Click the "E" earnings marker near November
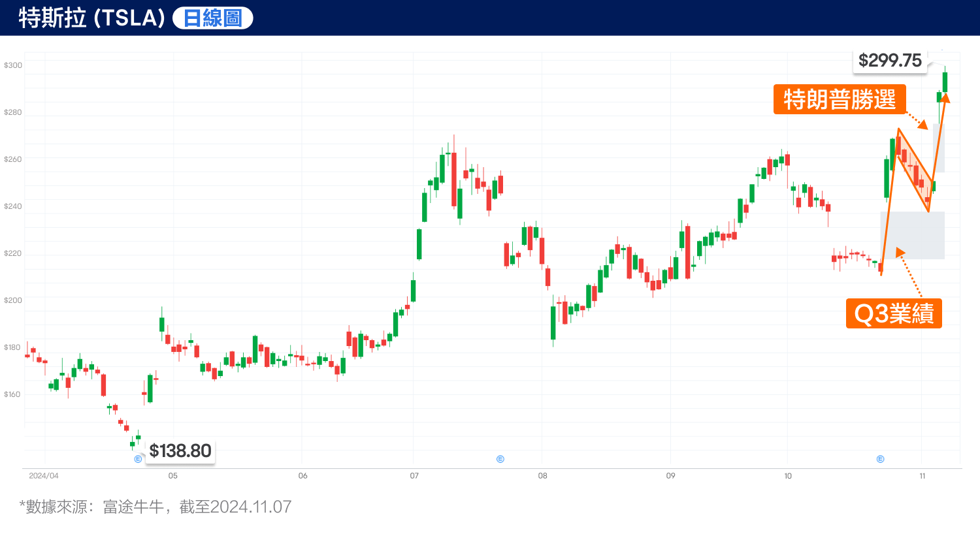This screenshot has width=980, height=538. click(880, 459)
